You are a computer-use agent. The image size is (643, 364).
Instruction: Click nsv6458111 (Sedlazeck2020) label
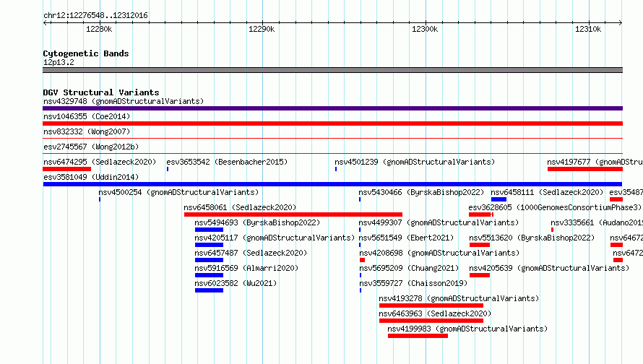point(547,192)
